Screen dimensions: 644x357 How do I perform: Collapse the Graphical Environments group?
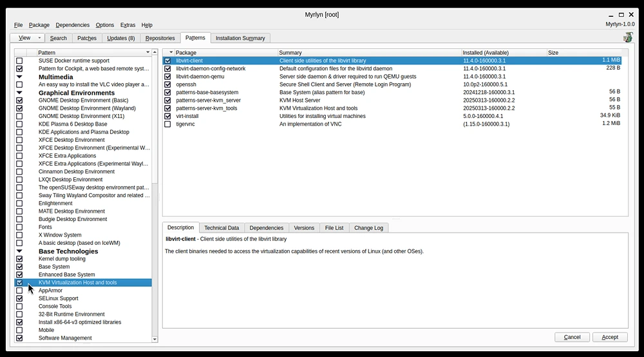(x=19, y=93)
